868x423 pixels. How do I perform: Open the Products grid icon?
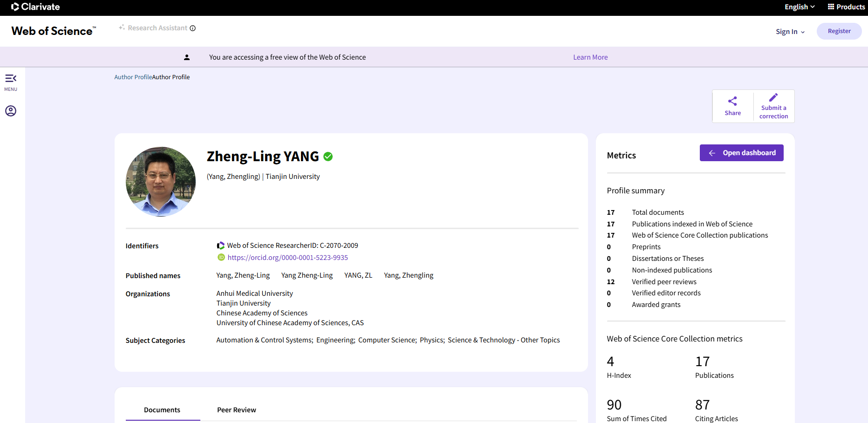[830, 7]
